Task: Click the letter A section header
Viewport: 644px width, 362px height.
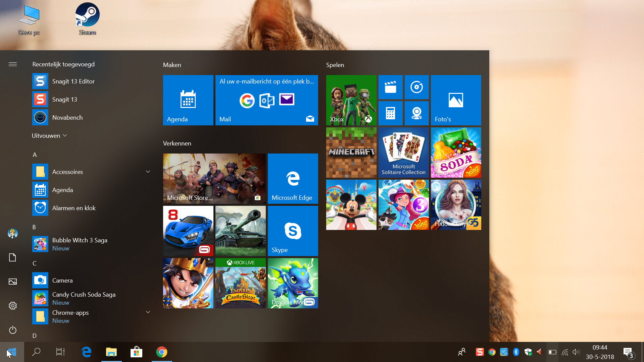Action: coord(35,155)
